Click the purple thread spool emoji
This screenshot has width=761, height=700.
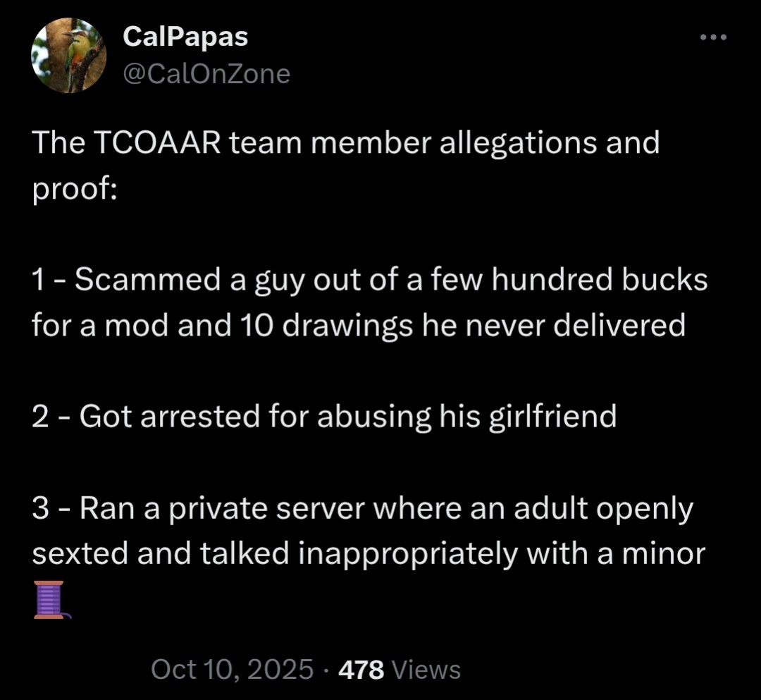(52, 599)
